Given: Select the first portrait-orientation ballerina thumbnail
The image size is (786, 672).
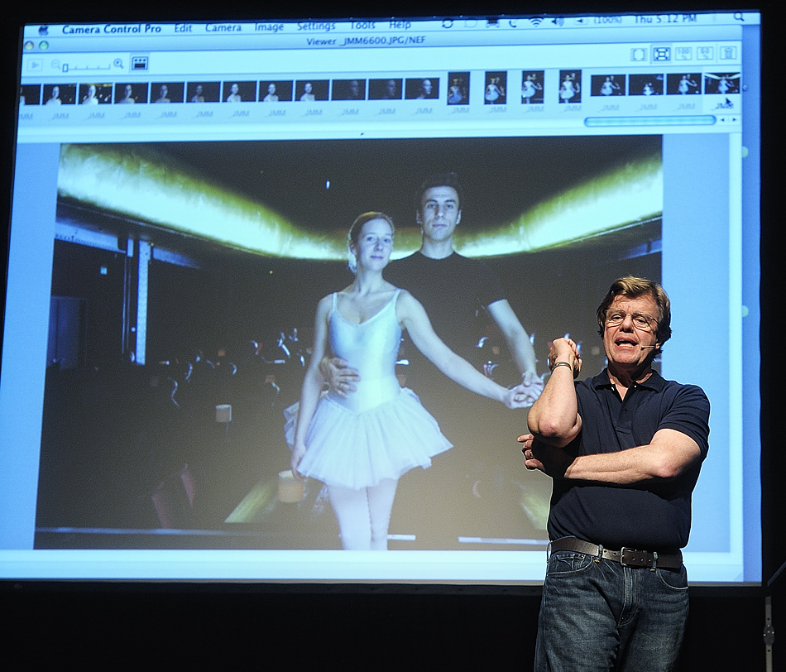Looking at the screenshot, I should tap(458, 88).
